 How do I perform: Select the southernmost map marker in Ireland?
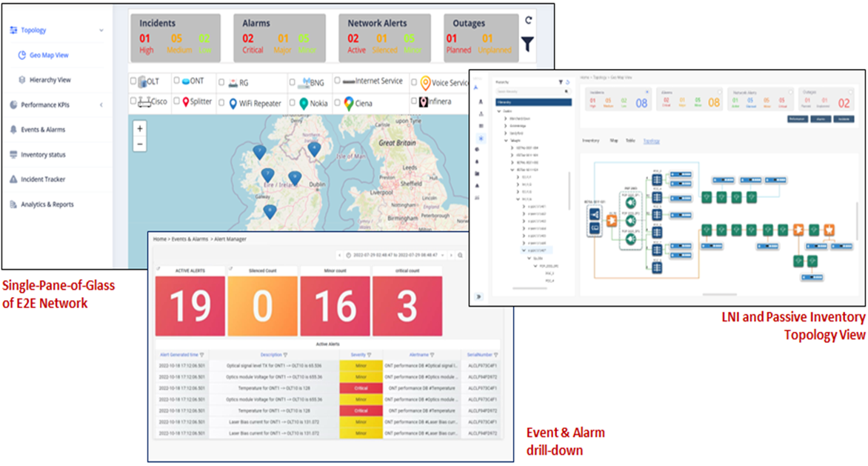270,211
